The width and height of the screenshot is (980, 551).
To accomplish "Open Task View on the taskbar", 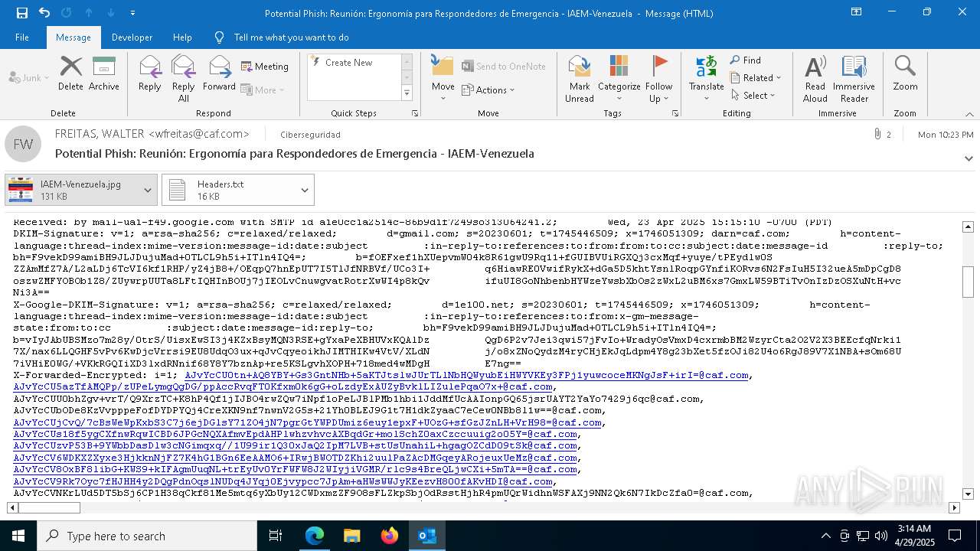I will 276,536.
